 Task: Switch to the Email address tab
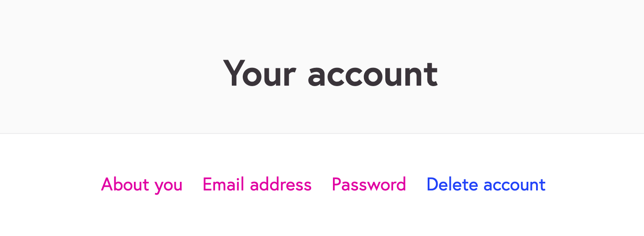257,185
